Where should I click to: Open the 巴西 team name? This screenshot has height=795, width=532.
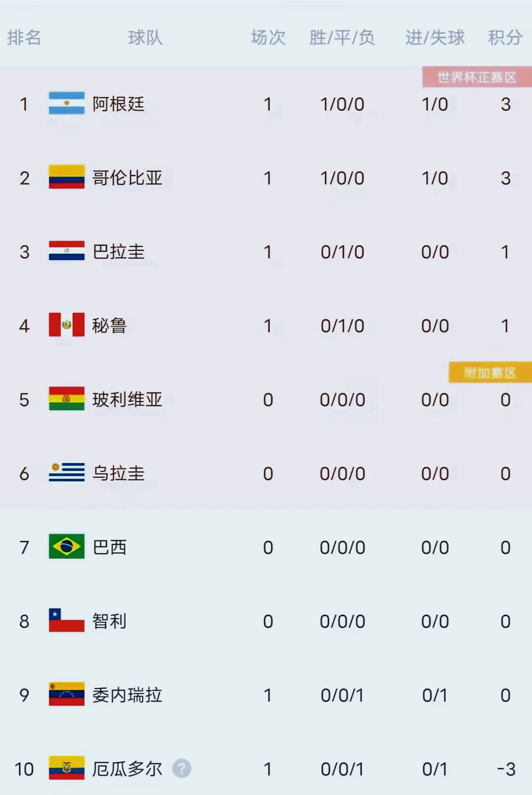pyautogui.click(x=110, y=547)
